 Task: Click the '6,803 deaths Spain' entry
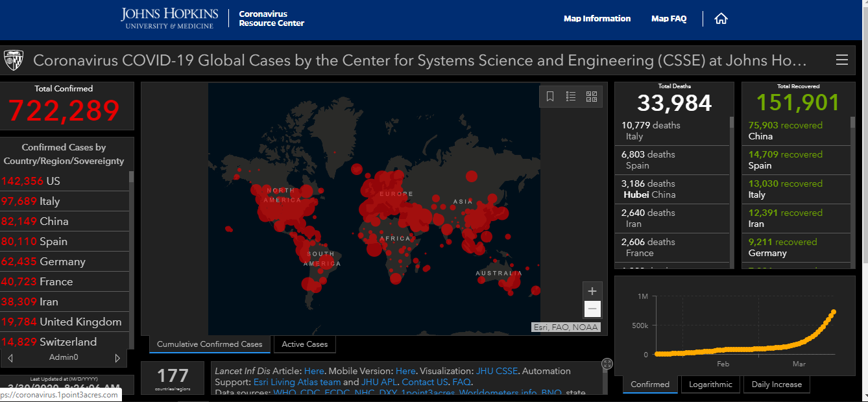coord(672,160)
